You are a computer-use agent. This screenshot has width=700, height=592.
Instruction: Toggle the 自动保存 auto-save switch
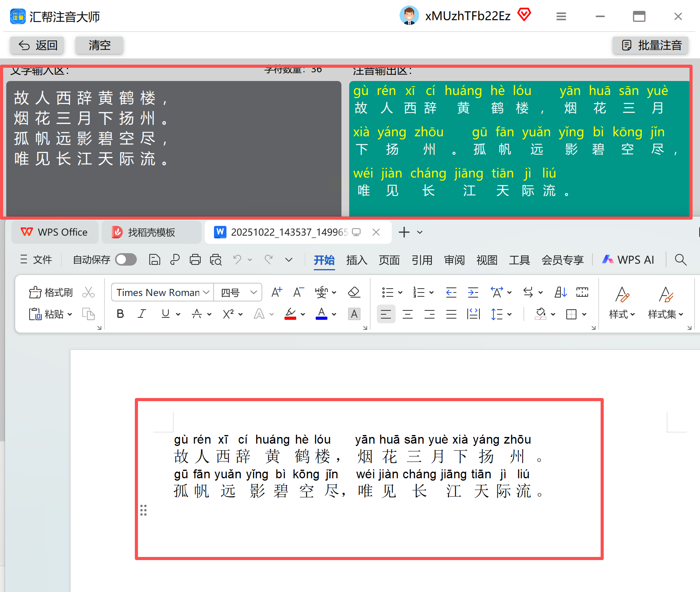126,260
